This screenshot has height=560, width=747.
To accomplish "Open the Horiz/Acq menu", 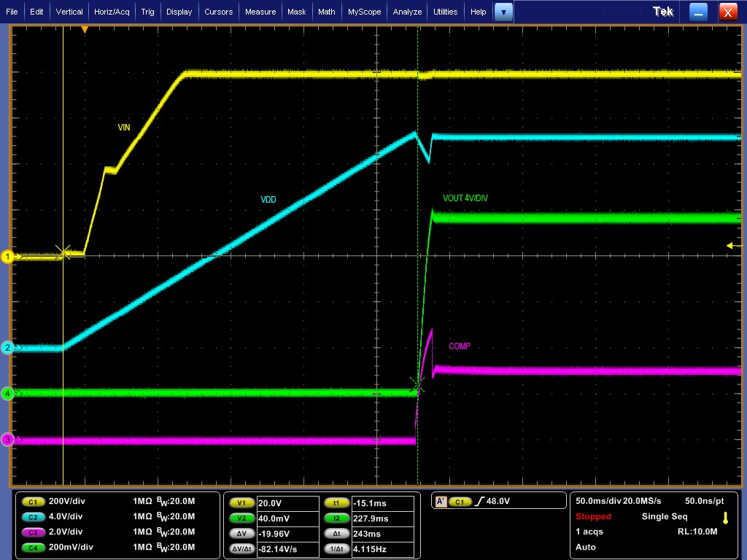I will pos(111,11).
